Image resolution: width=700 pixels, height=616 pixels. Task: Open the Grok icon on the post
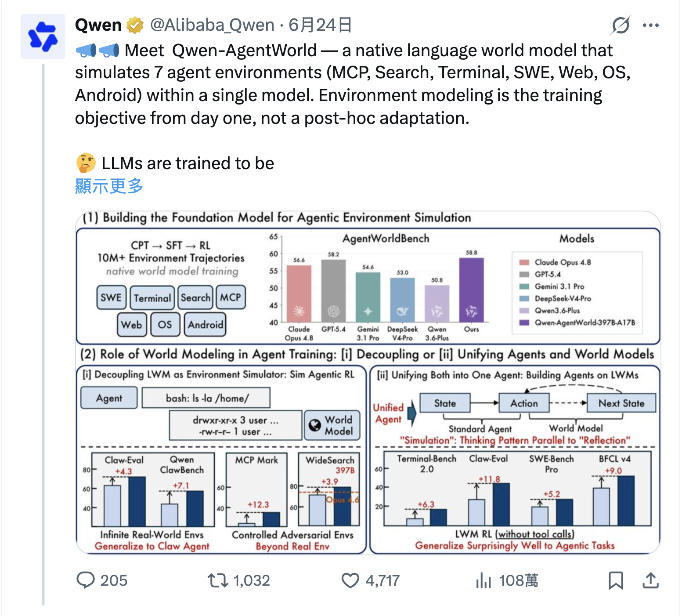[x=621, y=25]
